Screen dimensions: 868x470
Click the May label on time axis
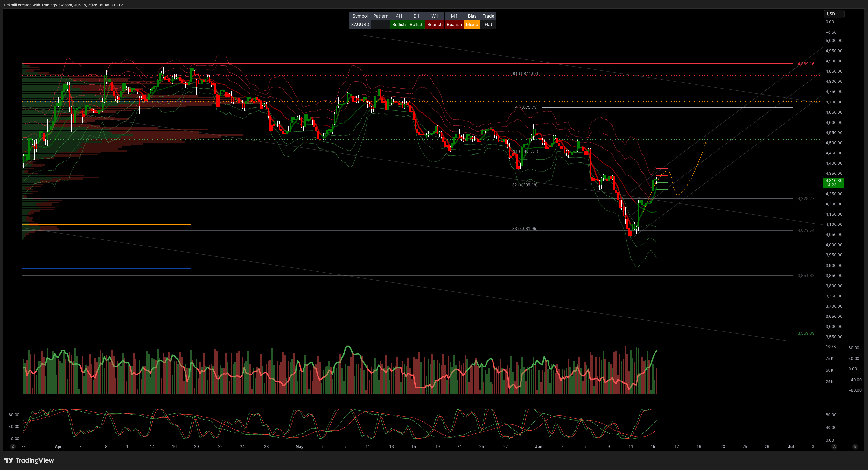(x=299, y=446)
